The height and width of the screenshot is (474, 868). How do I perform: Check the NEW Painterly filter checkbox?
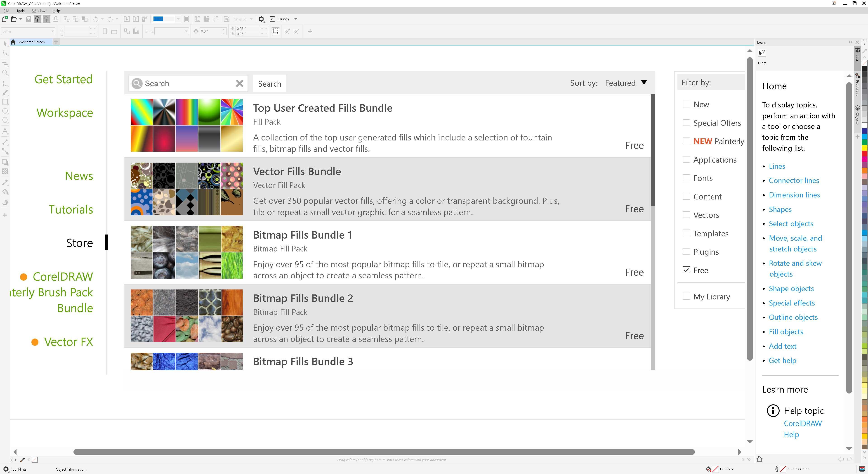(x=686, y=141)
